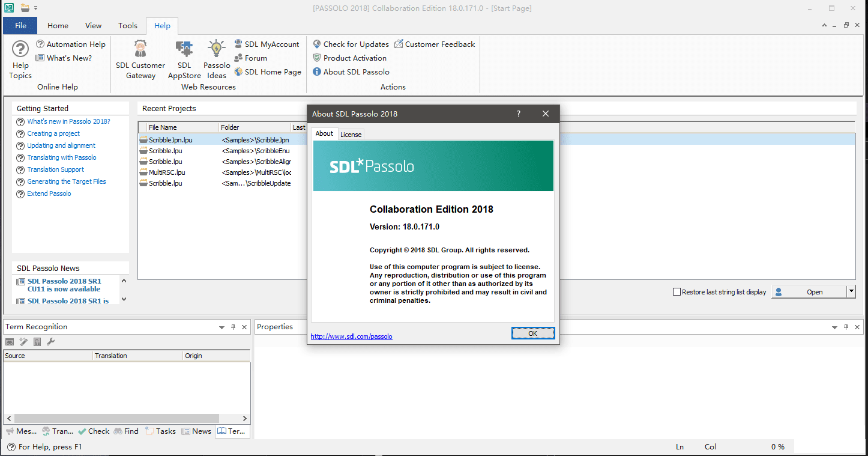Open What's New? in ribbon
Screen dimensions: 868x456
(64, 58)
